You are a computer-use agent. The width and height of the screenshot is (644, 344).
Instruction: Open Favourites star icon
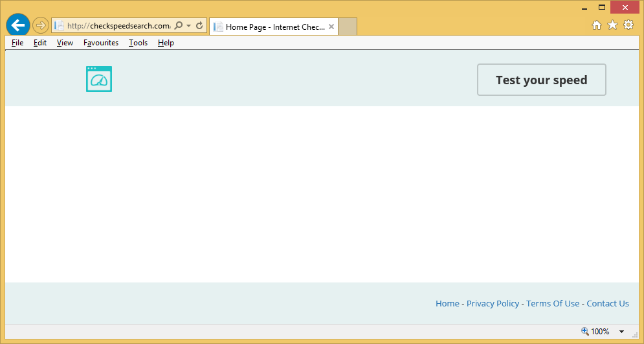pos(612,25)
